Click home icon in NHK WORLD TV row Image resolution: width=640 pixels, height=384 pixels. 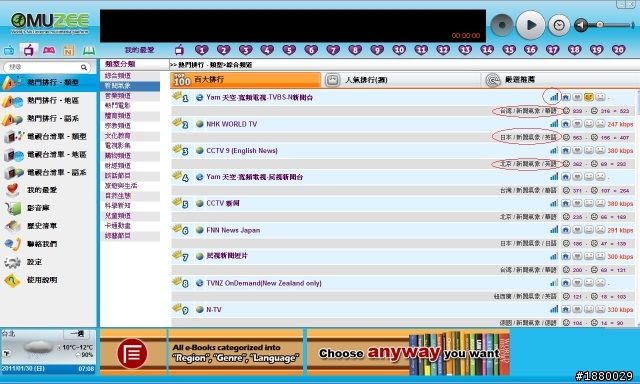566,124
